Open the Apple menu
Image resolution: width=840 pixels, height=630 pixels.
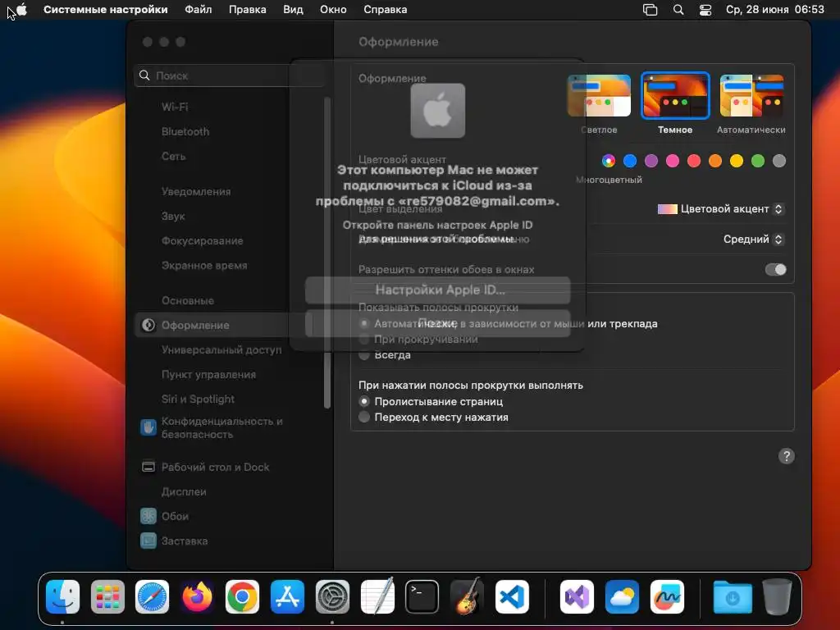click(21, 10)
